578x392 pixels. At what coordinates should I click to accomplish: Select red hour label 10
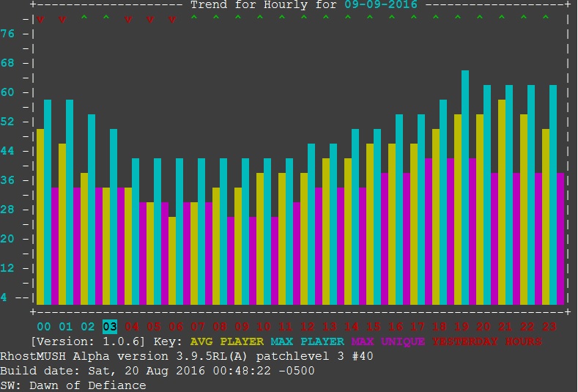coord(264,327)
